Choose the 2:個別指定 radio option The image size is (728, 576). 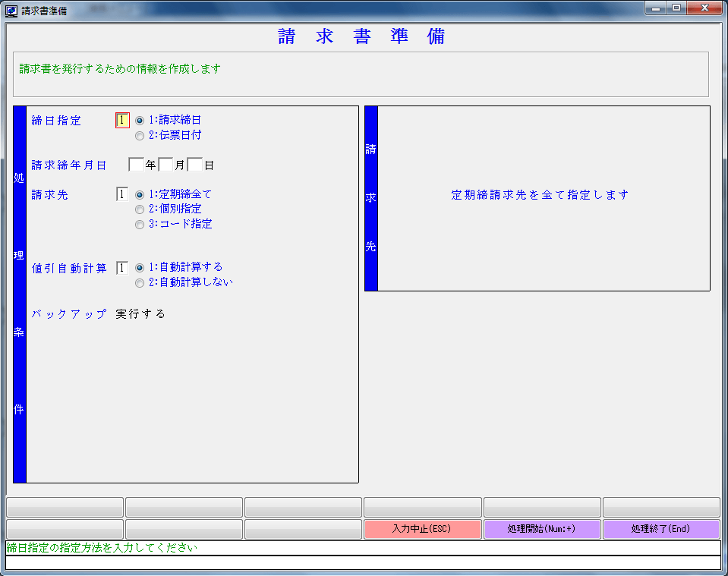(139, 209)
